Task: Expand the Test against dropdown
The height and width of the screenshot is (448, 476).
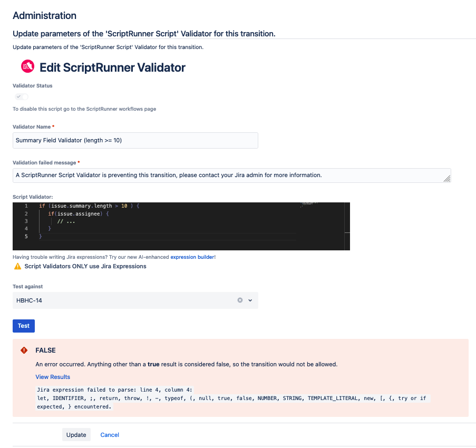Action: 250,300
